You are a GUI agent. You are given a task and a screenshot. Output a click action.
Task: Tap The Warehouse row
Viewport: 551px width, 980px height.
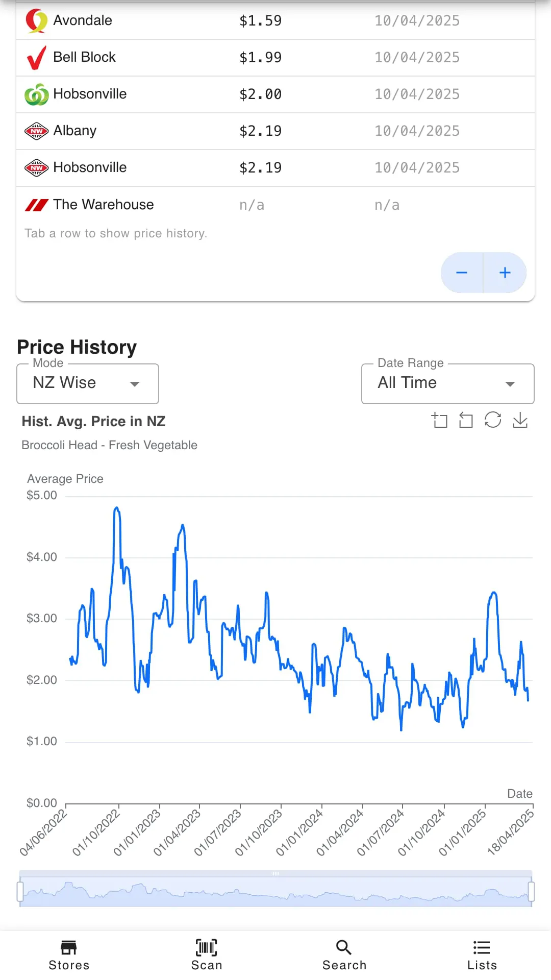(275, 205)
